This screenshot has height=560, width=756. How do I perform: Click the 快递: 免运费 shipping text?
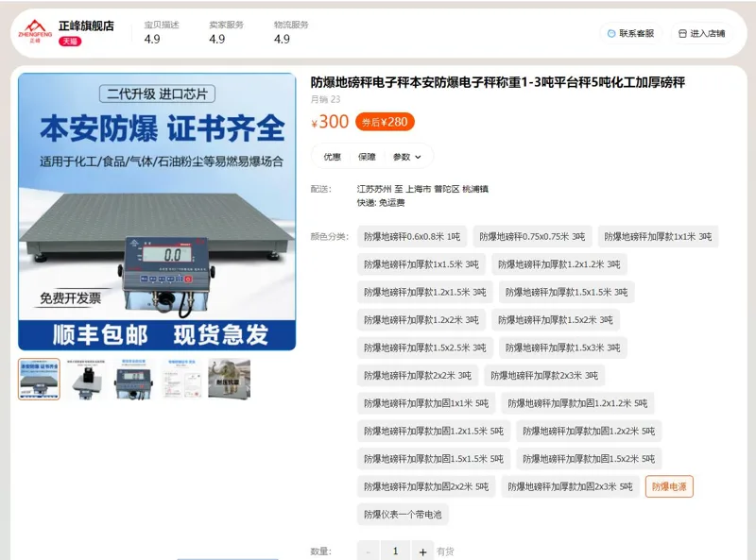(x=381, y=203)
